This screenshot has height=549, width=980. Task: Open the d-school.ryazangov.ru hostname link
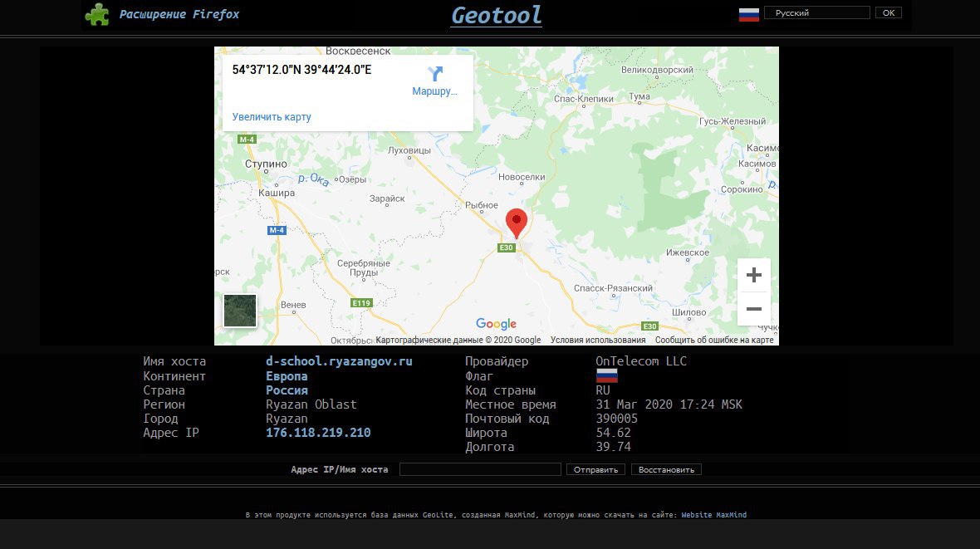tap(339, 361)
